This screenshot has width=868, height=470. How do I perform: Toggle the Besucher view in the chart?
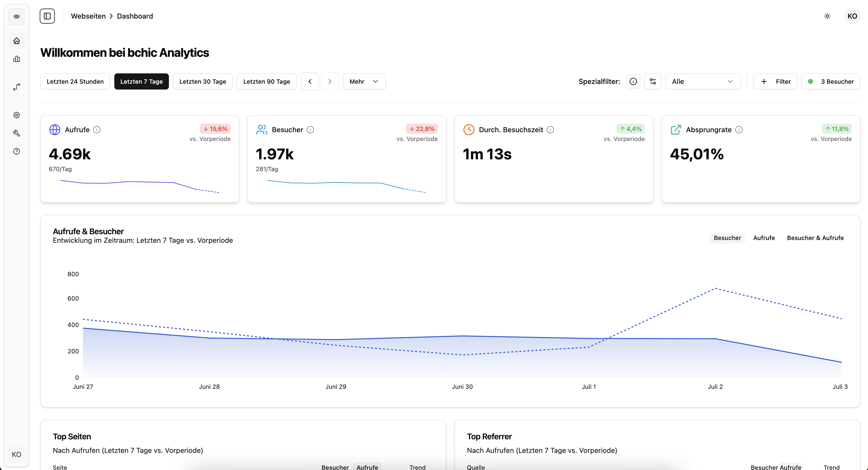click(727, 238)
